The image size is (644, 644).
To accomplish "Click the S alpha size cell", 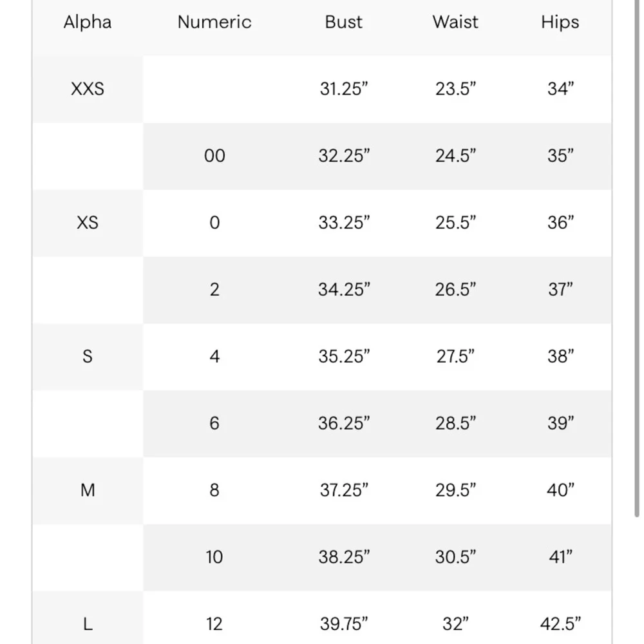I will point(88,356).
